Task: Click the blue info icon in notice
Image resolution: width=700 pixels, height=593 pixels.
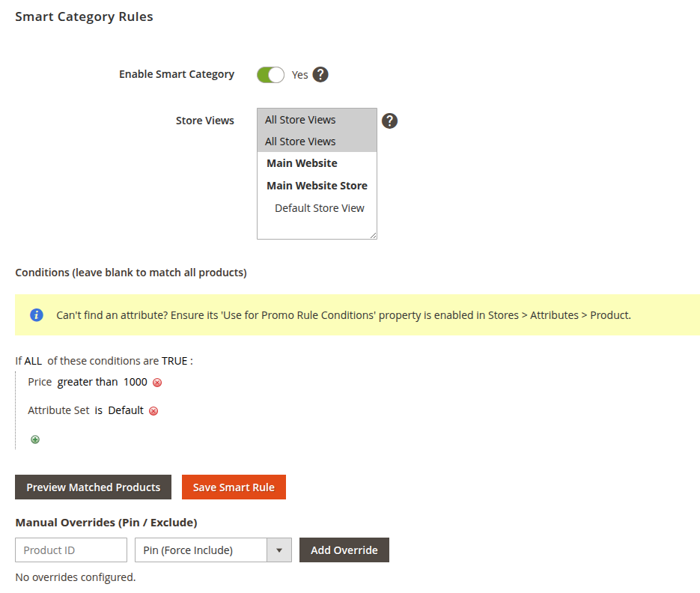Action: (x=37, y=315)
